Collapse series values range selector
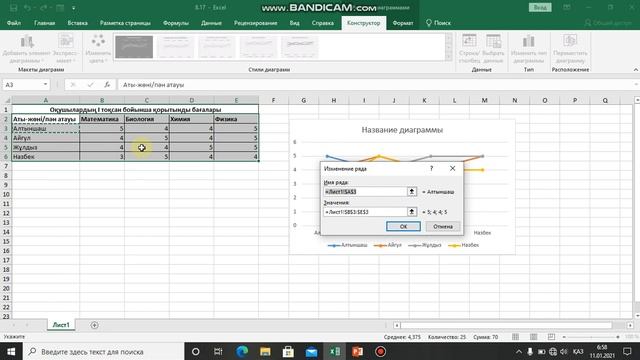Image resolution: width=640 pixels, height=360 pixels. pyautogui.click(x=411, y=211)
